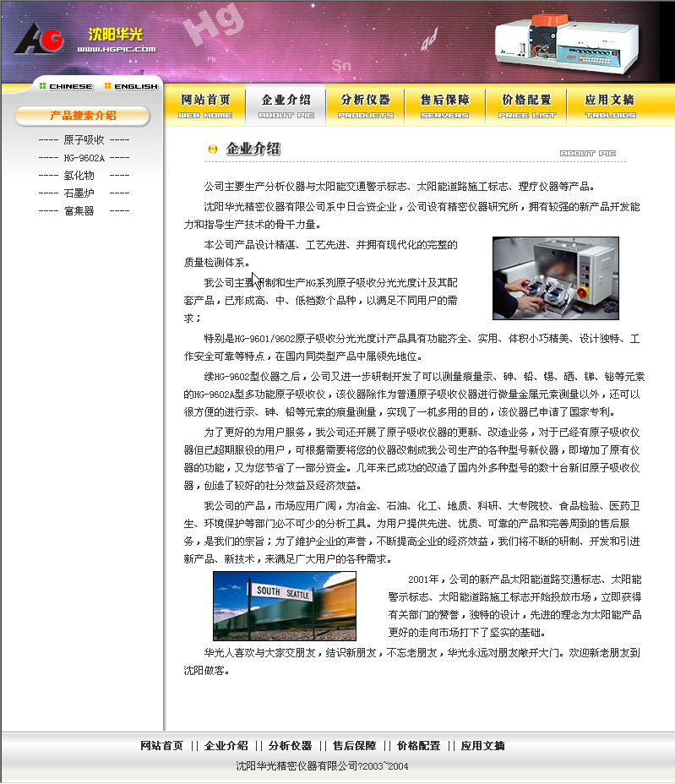Click footer link 价格配置
The height and width of the screenshot is (784, 675).
pos(418,745)
